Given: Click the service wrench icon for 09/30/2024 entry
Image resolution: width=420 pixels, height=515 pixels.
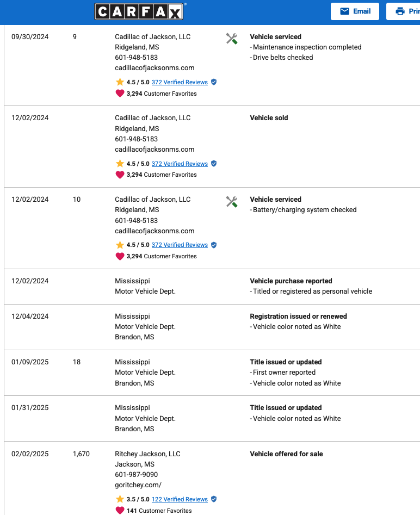Looking at the screenshot, I should pyautogui.click(x=231, y=39).
